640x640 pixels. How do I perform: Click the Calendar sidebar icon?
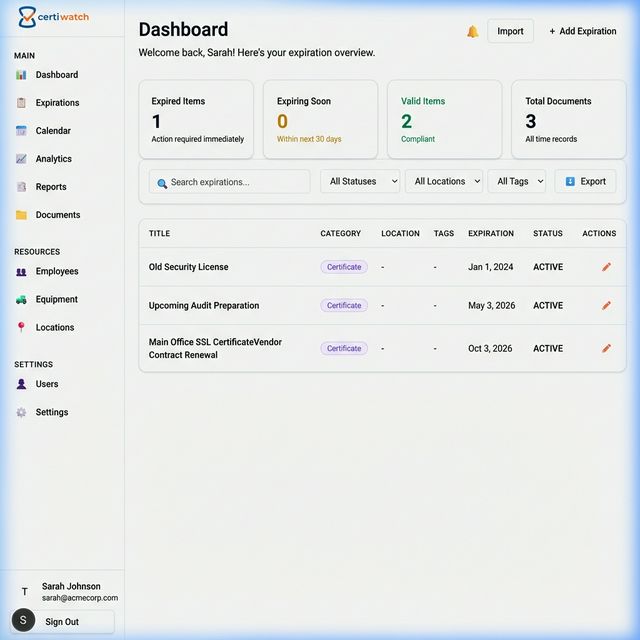pyautogui.click(x=21, y=131)
